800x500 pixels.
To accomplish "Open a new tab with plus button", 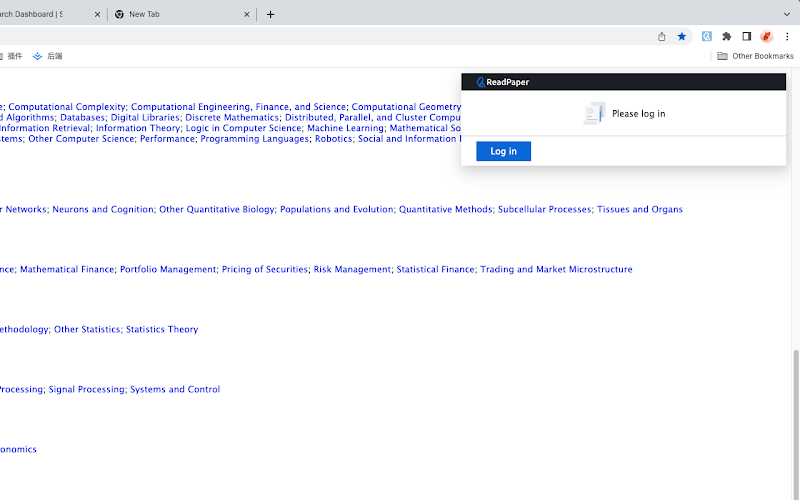I will pos(270,14).
